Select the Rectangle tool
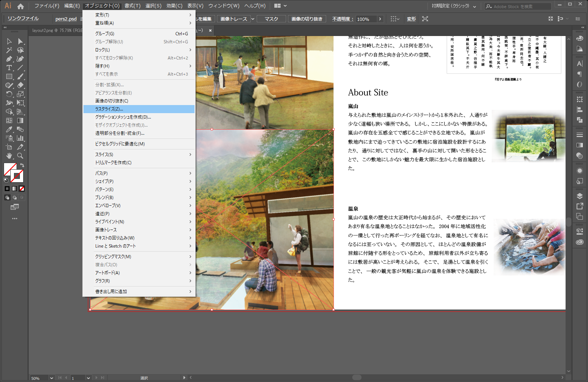Image resolution: width=588 pixels, height=382 pixels. click(x=9, y=76)
